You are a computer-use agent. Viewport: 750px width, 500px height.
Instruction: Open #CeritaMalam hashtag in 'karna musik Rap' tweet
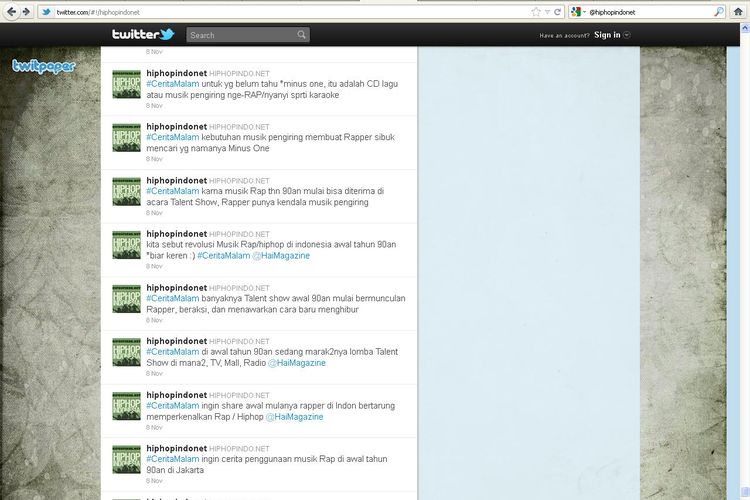[173, 191]
